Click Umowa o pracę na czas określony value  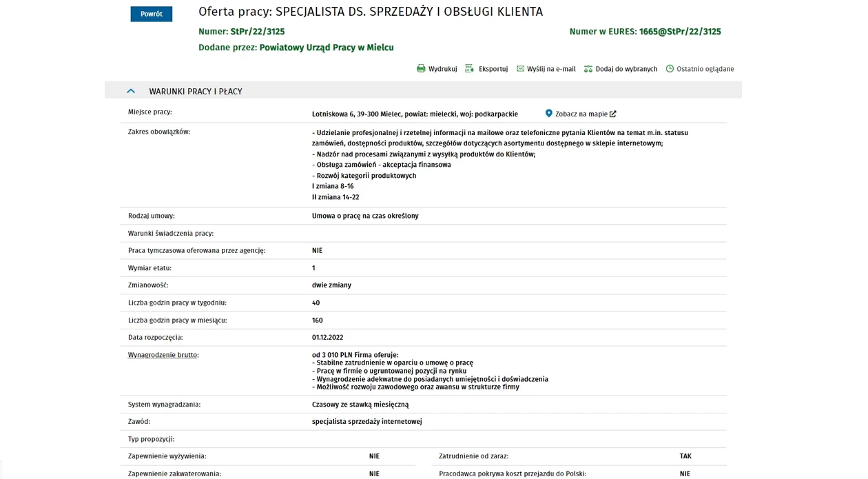pos(365,216)
